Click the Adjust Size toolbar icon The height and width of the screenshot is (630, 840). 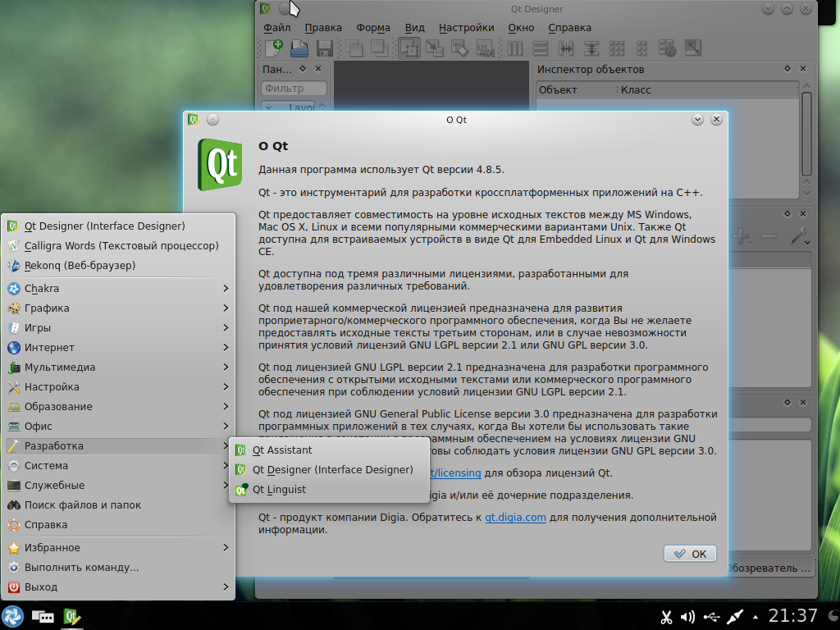point(692,48)
